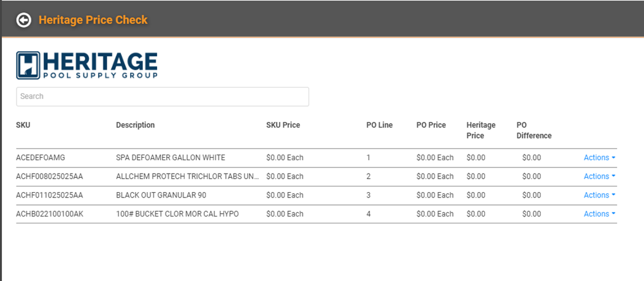644x281 pixels.
Task: Click the SKU column header
Action: [x=23, y=125]
